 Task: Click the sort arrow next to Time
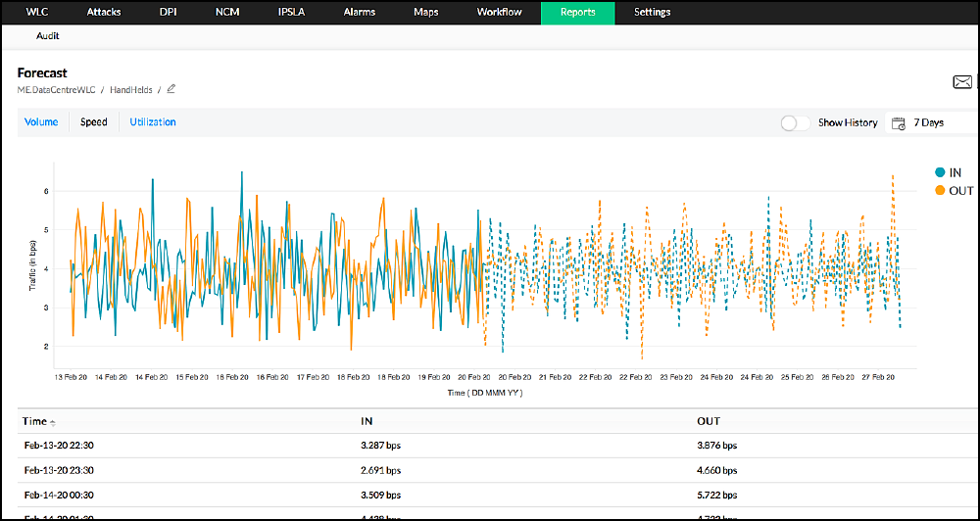(53, 422)
